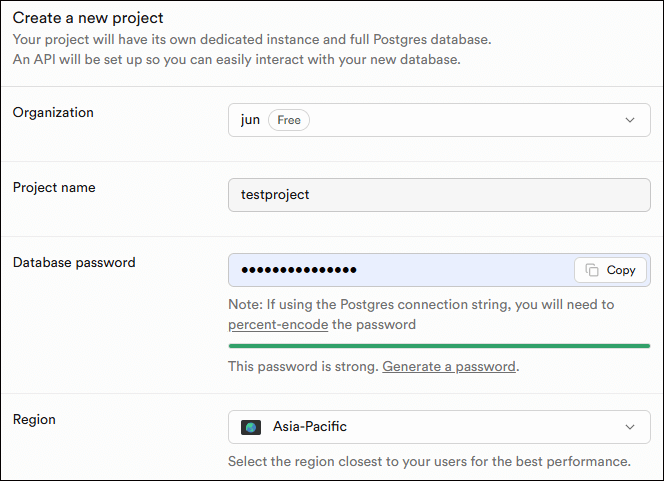Click the Region label
The width and height of the screenshot is (664, 481).
click(34, 420)
